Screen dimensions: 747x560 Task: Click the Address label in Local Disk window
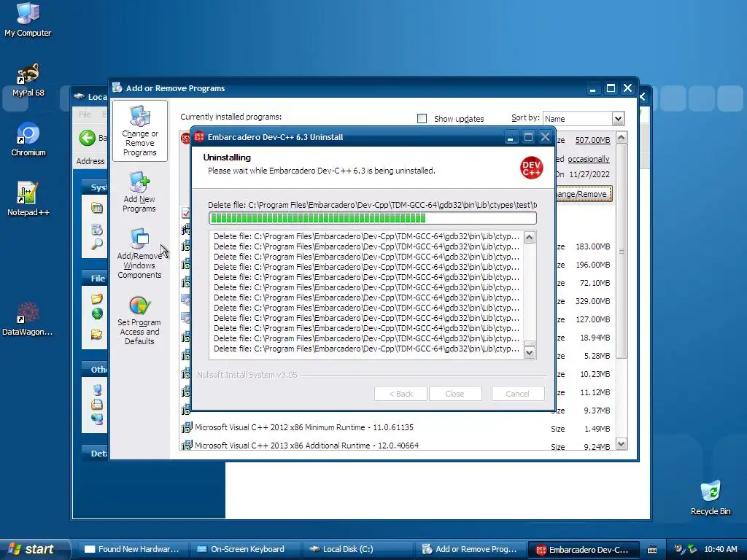[90, 161]
